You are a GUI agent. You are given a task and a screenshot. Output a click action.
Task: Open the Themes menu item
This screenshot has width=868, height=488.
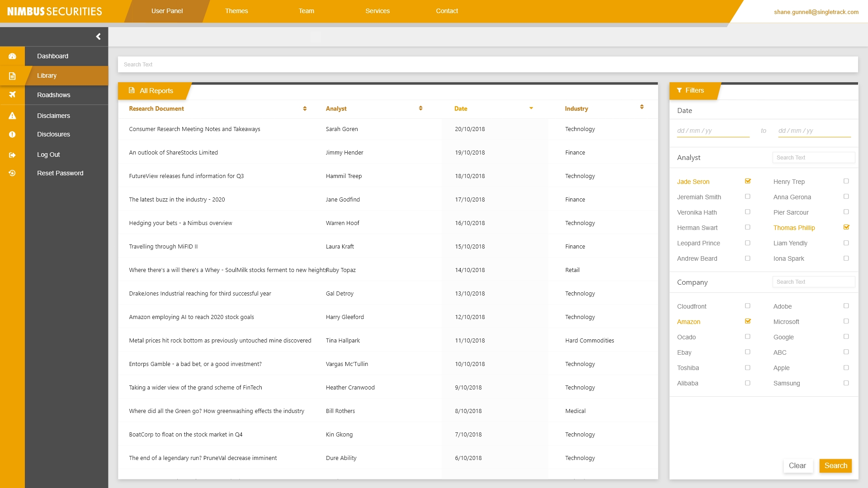pos(236,11)
